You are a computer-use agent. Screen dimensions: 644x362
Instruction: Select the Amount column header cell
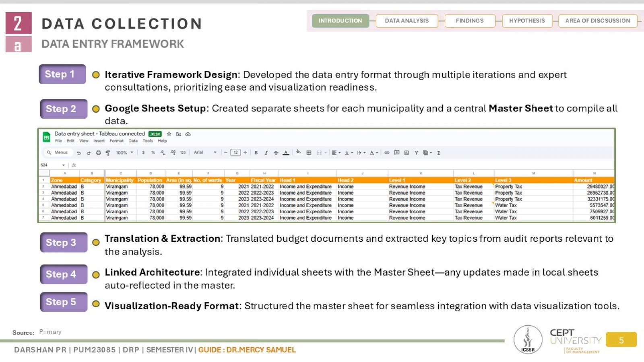[x=594, y=180]
